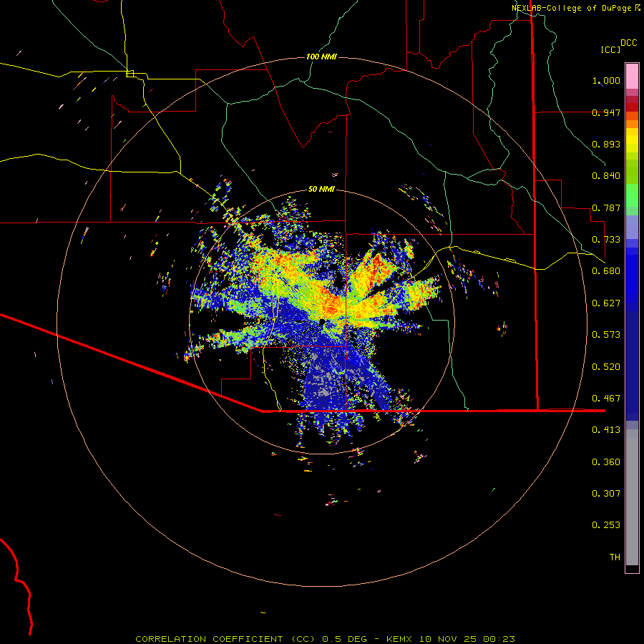This screenshot has width=644, height=644.
Task: Click the small yellow square road marker
Action: [130, 74]
